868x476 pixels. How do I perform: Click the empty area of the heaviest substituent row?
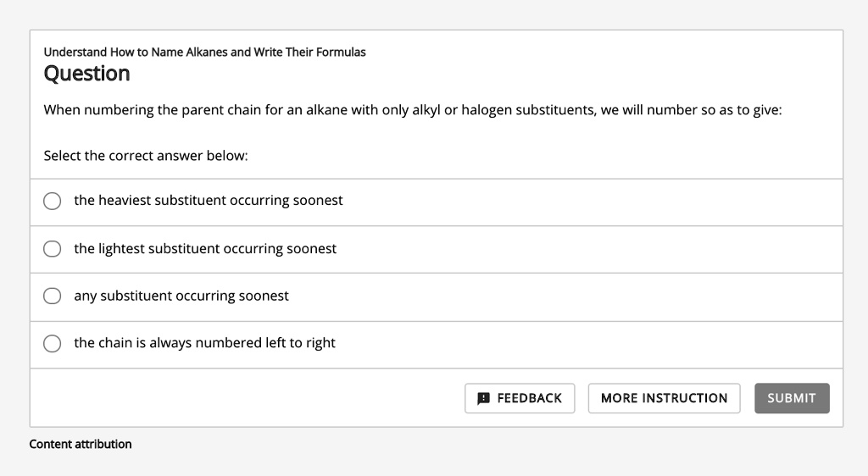(593, 202)
